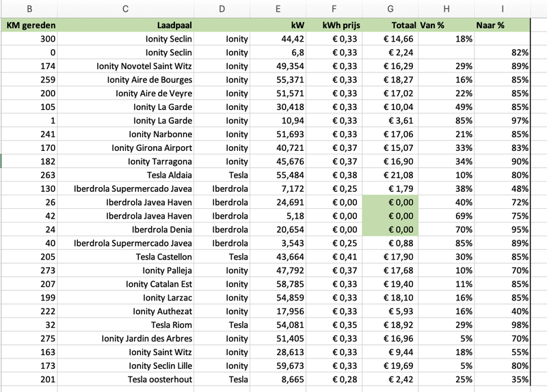Viewport: 547px width, 392px height.
Task: Click the Naar % value 97%
Action: coord(503,120)
